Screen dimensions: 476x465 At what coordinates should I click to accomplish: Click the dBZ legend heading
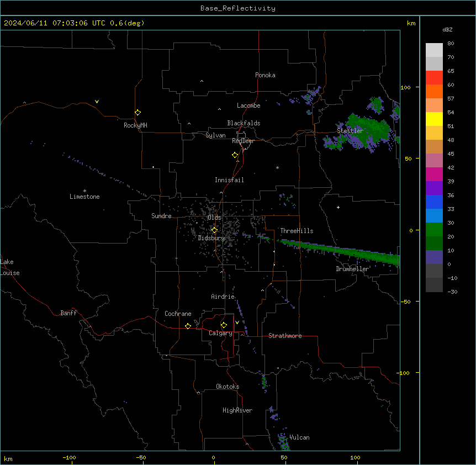coord(447,30)
